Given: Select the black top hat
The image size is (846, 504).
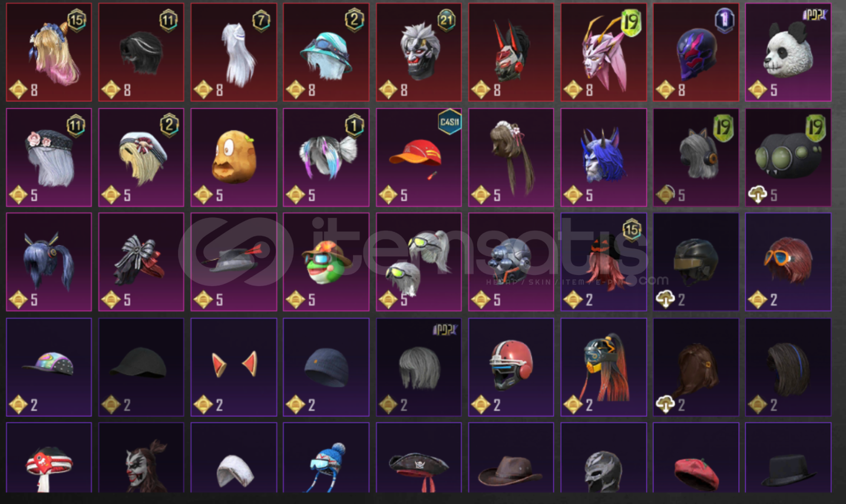Looking at the screenshot, I should tap(788, 457).
